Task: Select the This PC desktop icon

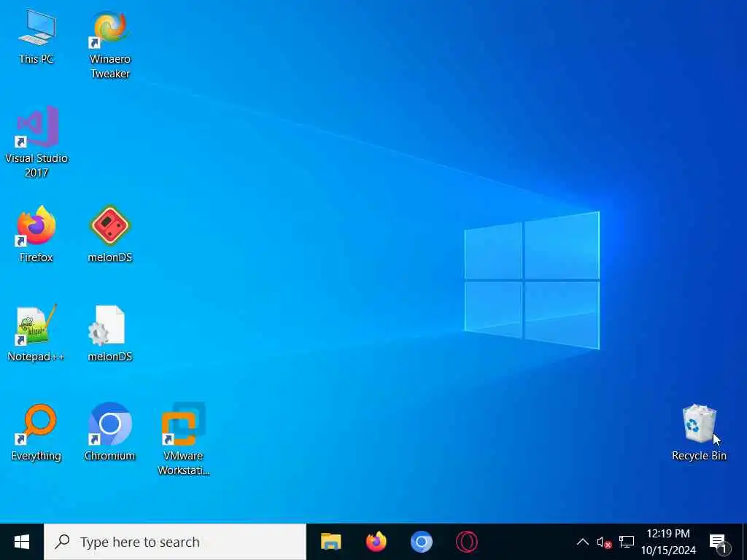Action: click(36, 37)
